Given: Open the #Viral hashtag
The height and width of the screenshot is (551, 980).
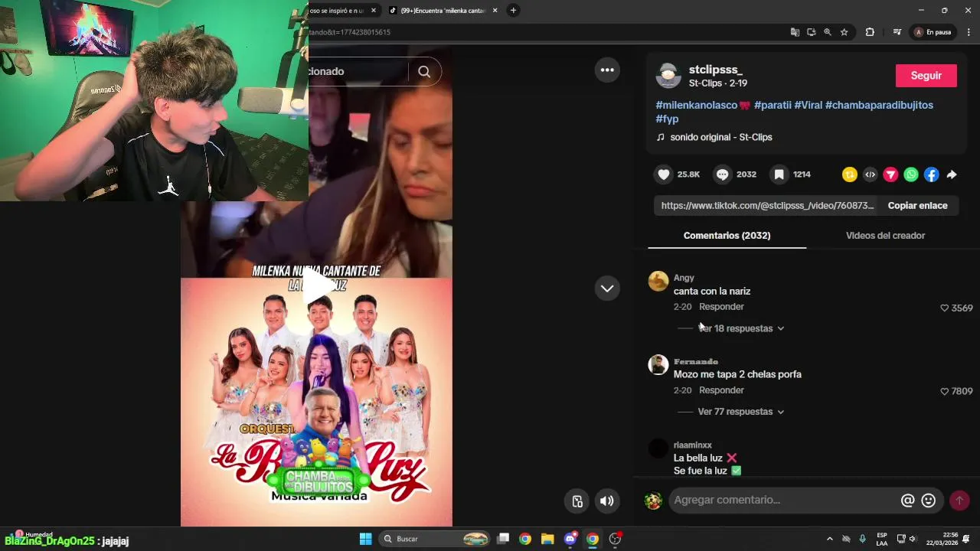Looking at the screenshot, I should [x=808, y=105].
